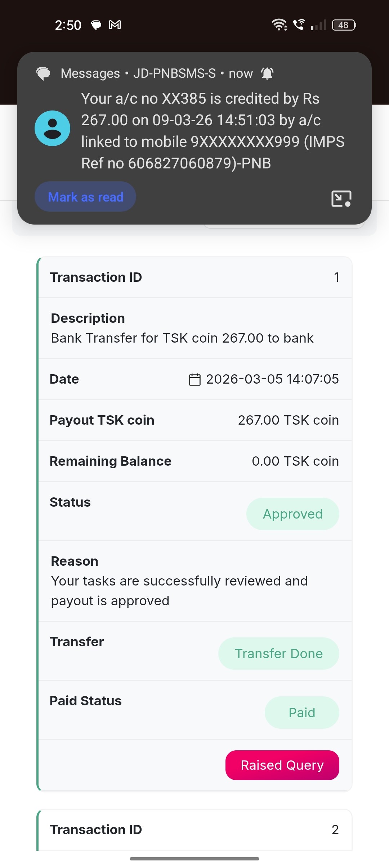Tap the Gmail icon in status bar
This screenshot has width=389, height=868.
[115, 25]
